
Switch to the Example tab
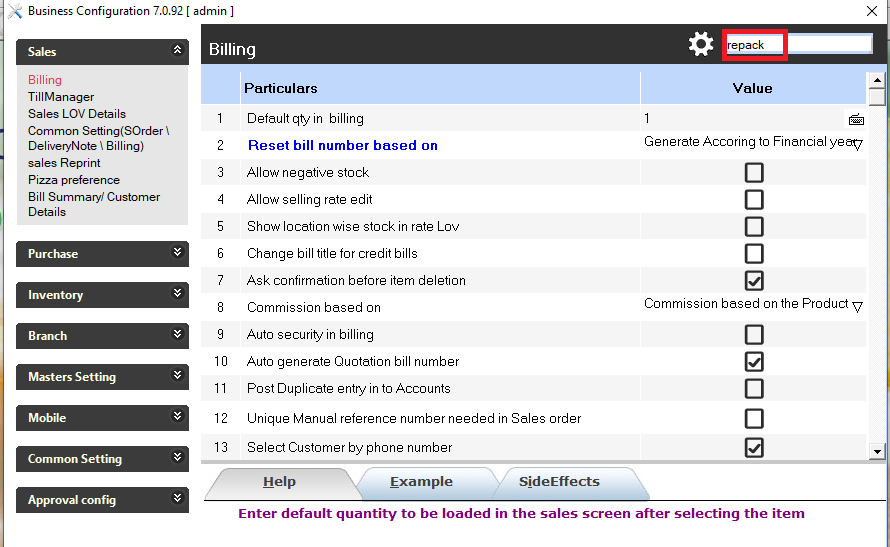[421, 482]
